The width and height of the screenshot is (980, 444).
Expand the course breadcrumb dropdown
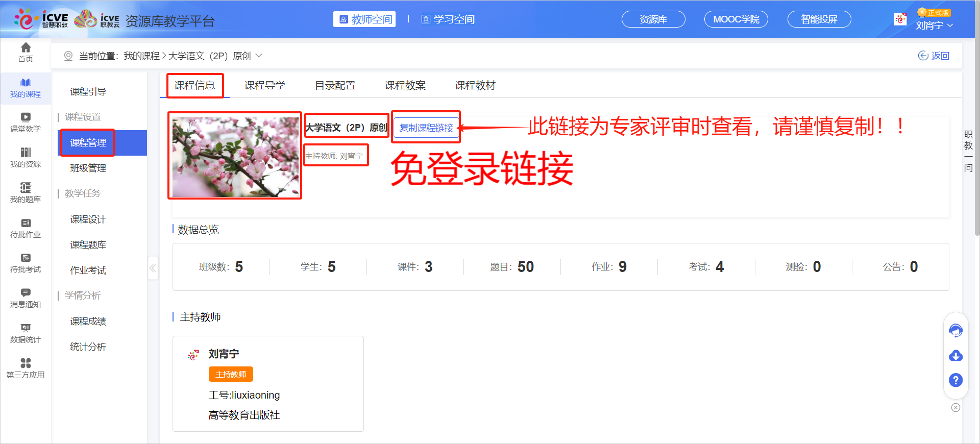[x=259, y=56]
